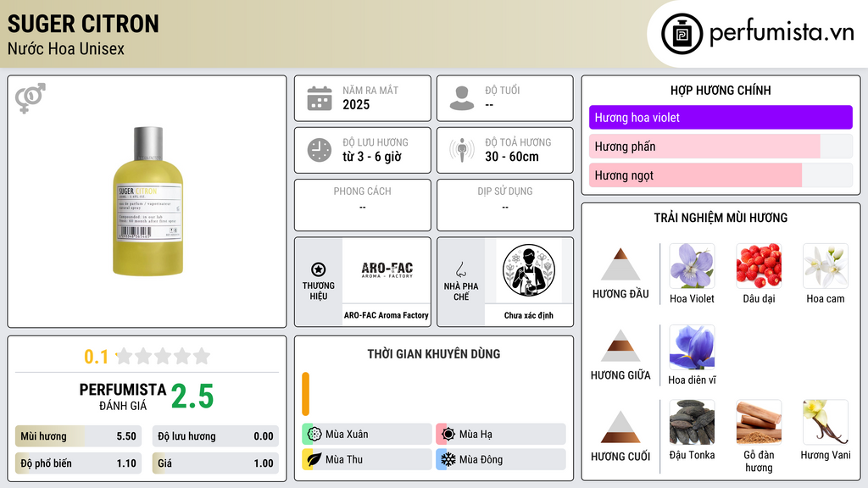Viewport: 868px width, 488px height.
Task: Click the orange bar under Thời gian khuyên dùng
Action: point(305,394)
